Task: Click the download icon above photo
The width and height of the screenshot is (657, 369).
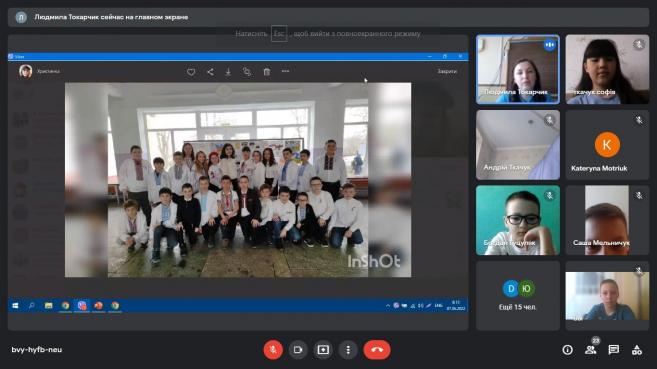Action: pos(228,72)
